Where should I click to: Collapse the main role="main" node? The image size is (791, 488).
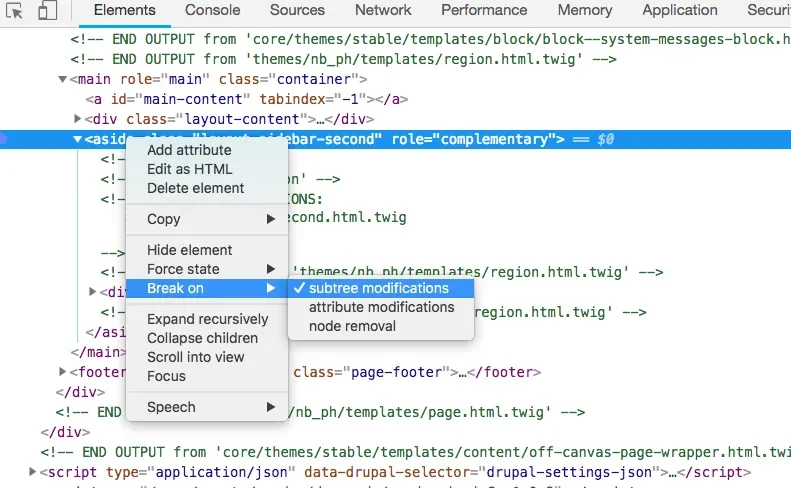(x=62, y=79)
